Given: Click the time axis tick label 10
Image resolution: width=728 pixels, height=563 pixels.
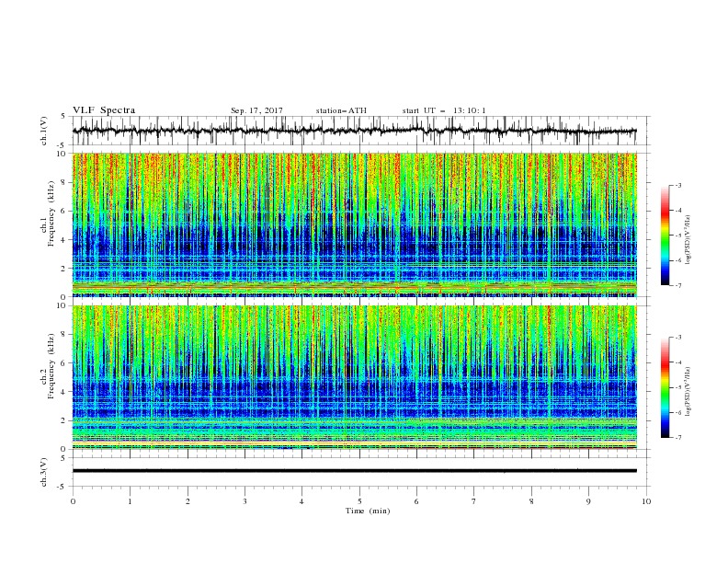Looking at the screenshot, I should (646, 501).
